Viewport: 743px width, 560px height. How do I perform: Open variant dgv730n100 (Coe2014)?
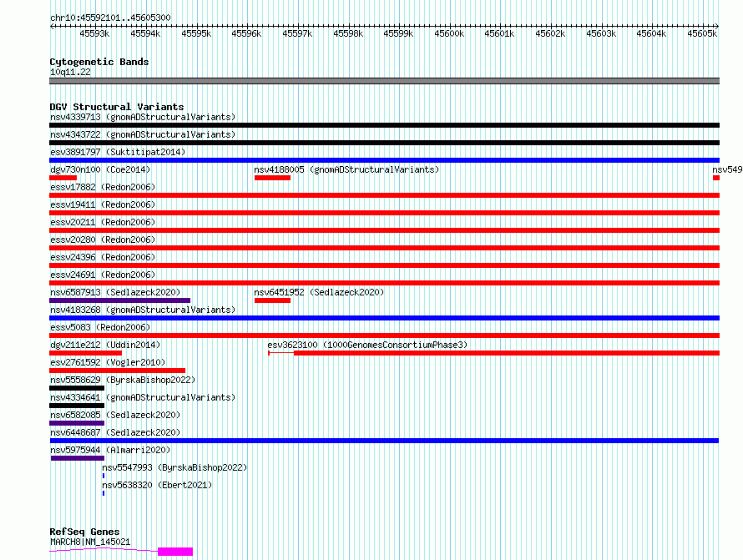[100, 169]
